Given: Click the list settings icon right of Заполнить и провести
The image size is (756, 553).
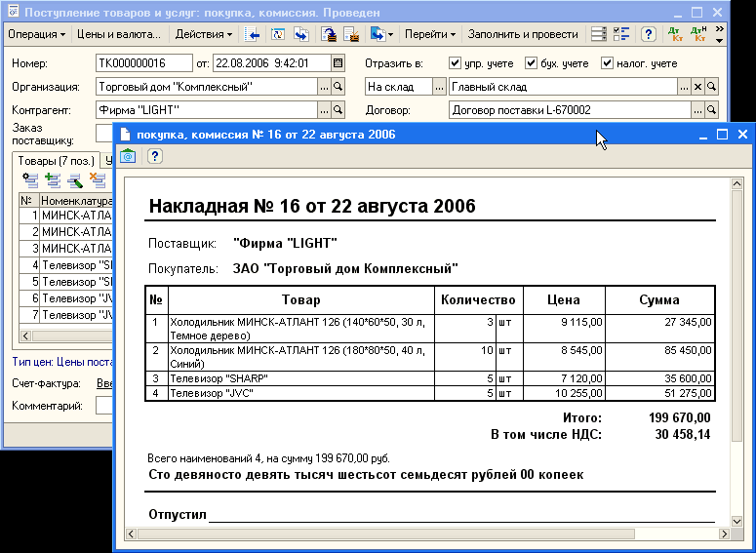Looking at the screenshot, I should (x=598, y=34).
